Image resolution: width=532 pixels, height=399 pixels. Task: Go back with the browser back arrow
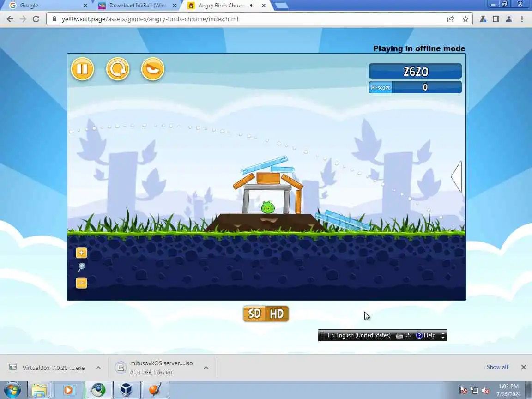click(x=10, y=19)
